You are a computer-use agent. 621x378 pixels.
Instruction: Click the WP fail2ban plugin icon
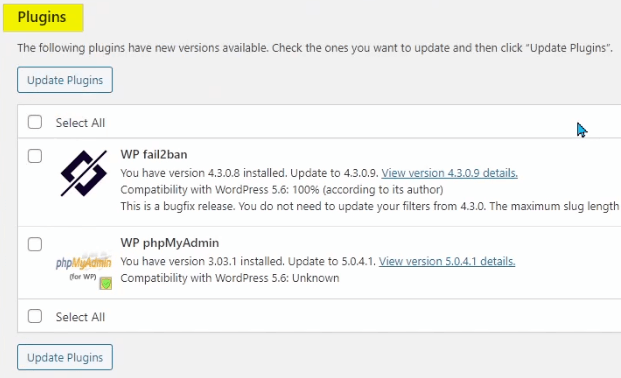tap(84, 173)
